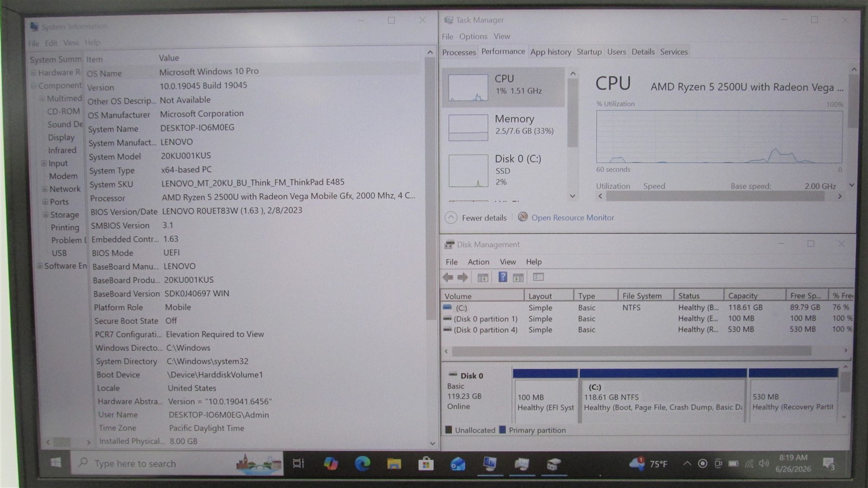Click the (C:) 118.61 GB NTFS partition block
The image size is (868, 488).
pos(663,396)
